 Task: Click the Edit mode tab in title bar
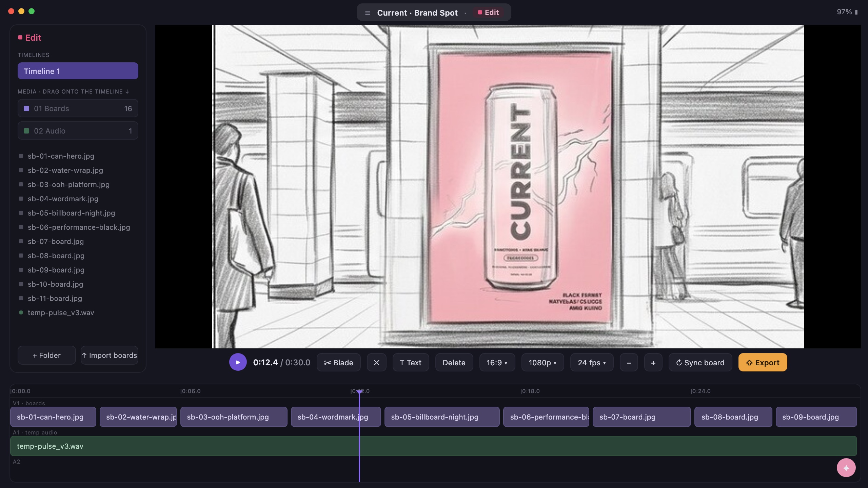(488, 13)
